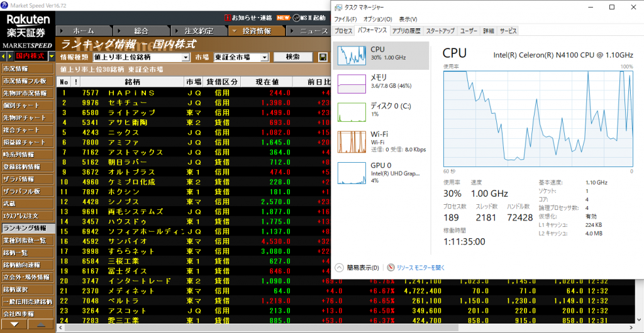Screen dimensions: 644x333
Task: Open 個別チャート in the sidebar
Action: pyautogui.click(x=28, y=106)
